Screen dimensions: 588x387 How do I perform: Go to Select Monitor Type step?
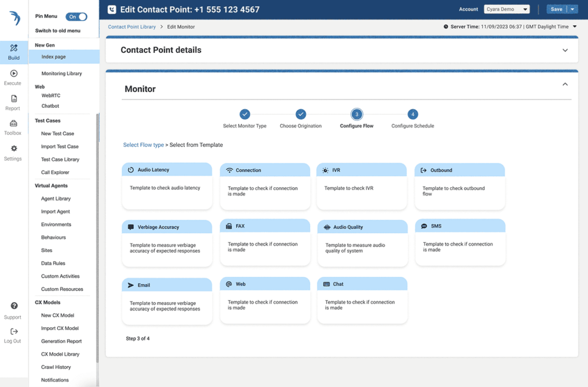(x=245, y=114)
